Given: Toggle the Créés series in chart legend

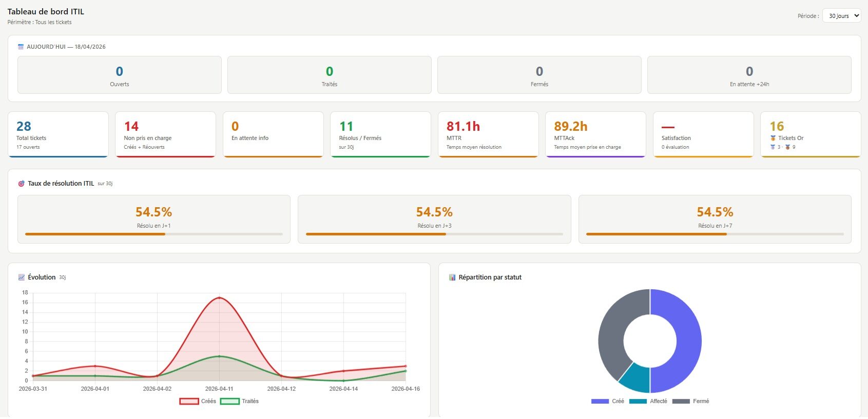Looking at the screenshot, I should (198, 401).
